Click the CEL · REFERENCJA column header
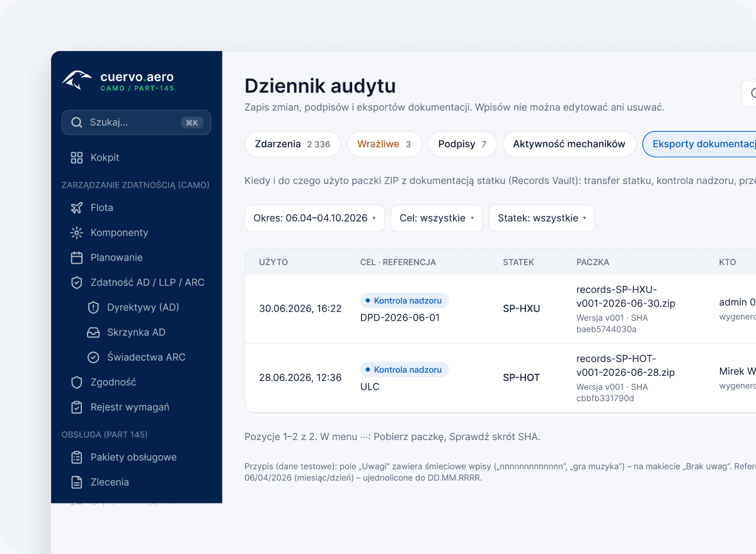The image size is (756, 554). (x=398, y=262)
